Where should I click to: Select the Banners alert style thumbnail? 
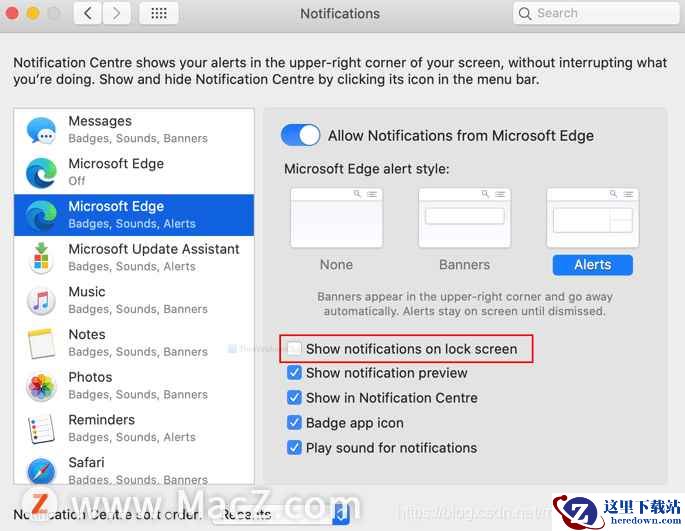pos(464,218)
